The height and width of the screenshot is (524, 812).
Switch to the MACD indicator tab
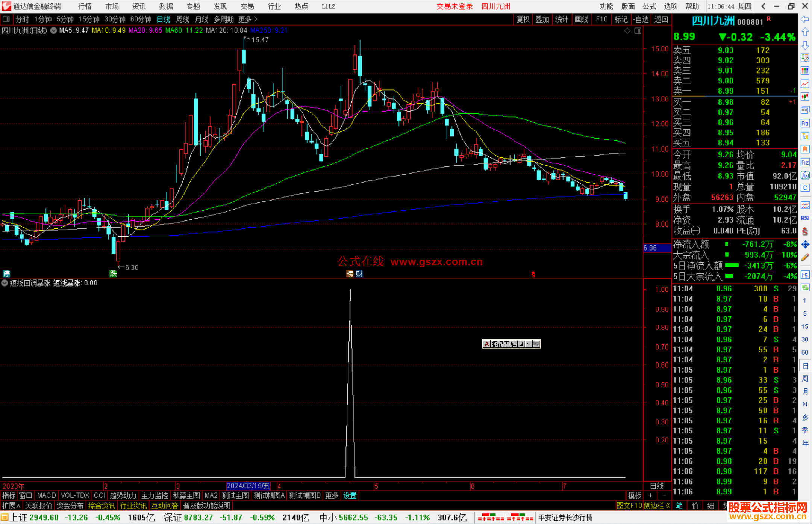pyautogui.click(x=47, y=495)
